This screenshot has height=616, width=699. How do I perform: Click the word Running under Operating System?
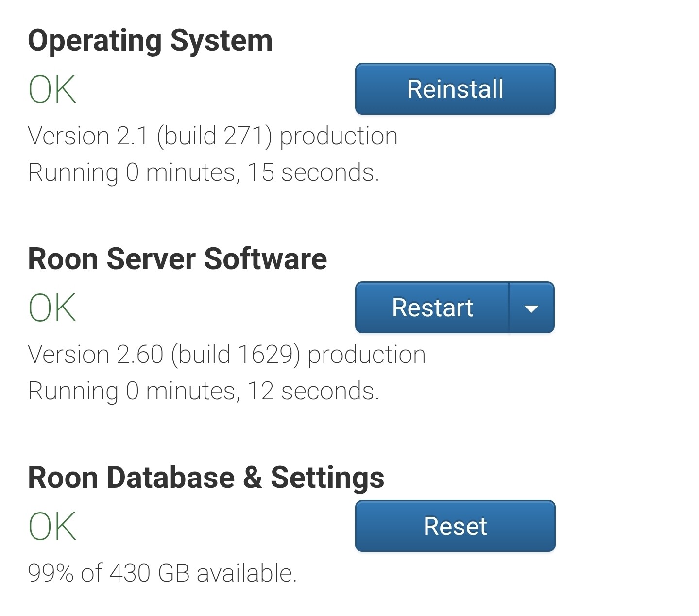(x=73, y=172)
